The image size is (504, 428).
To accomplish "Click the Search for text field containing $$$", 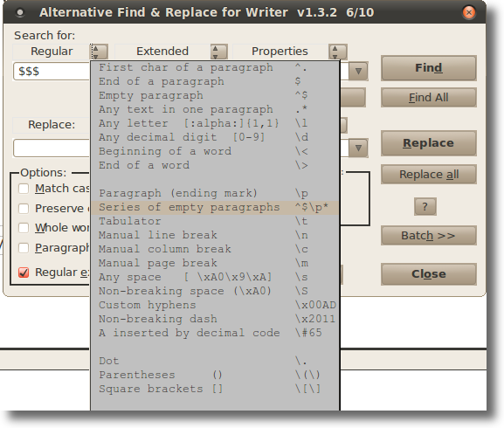I will 52,71.
